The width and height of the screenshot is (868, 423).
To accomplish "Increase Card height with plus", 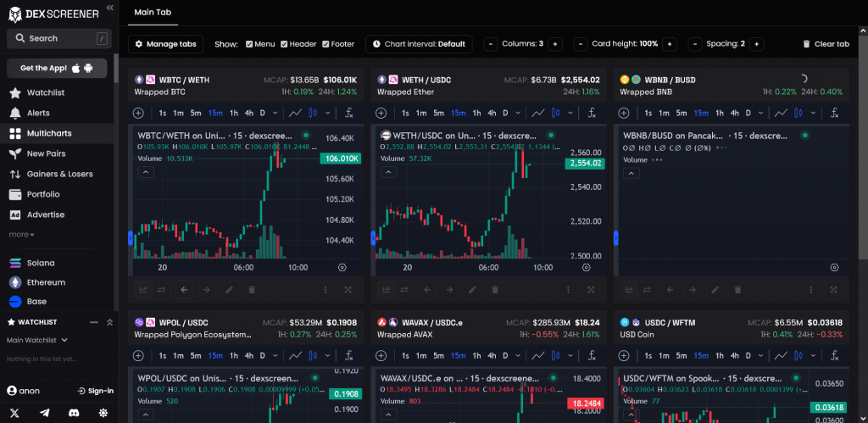I will pyautogui.click(x=670, y=44).
